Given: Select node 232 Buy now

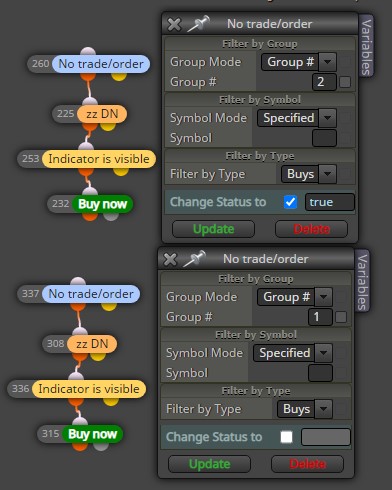Looking at the screenshot, I should click(x=102, y=204).
